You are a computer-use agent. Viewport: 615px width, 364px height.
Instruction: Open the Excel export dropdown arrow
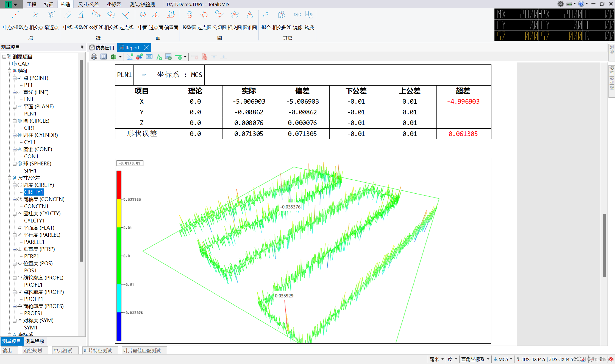pos(120,57)
